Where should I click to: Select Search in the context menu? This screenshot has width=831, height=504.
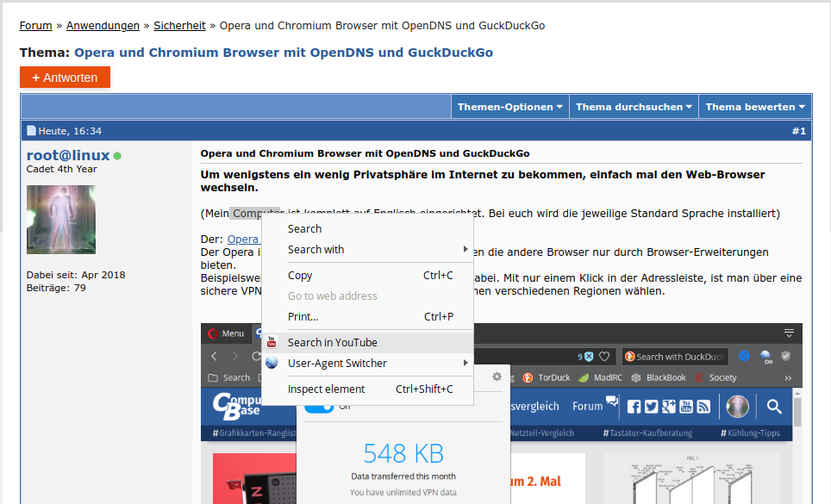click(x=368, y=228)
